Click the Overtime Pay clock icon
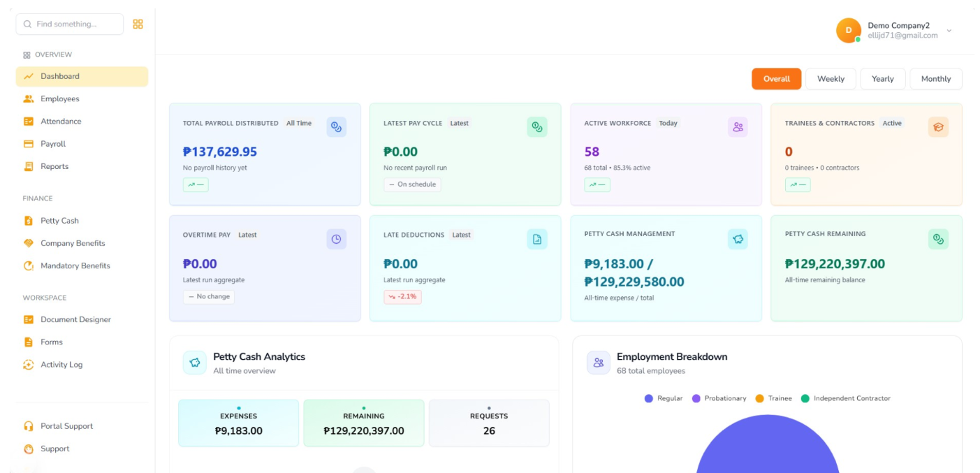Screen dimensions: 980x473 (336, 239)
